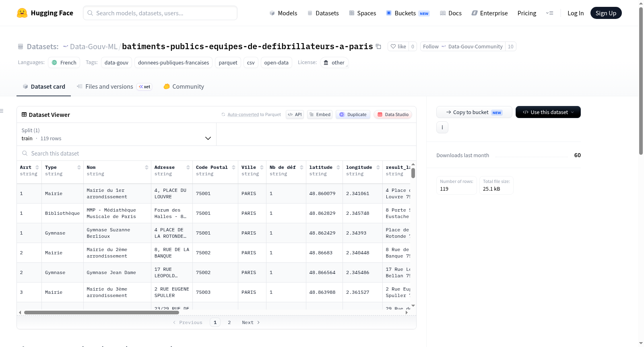The image size is (644, 347).
Task: Click the data-gouv tag
Action: pos(116,62)
